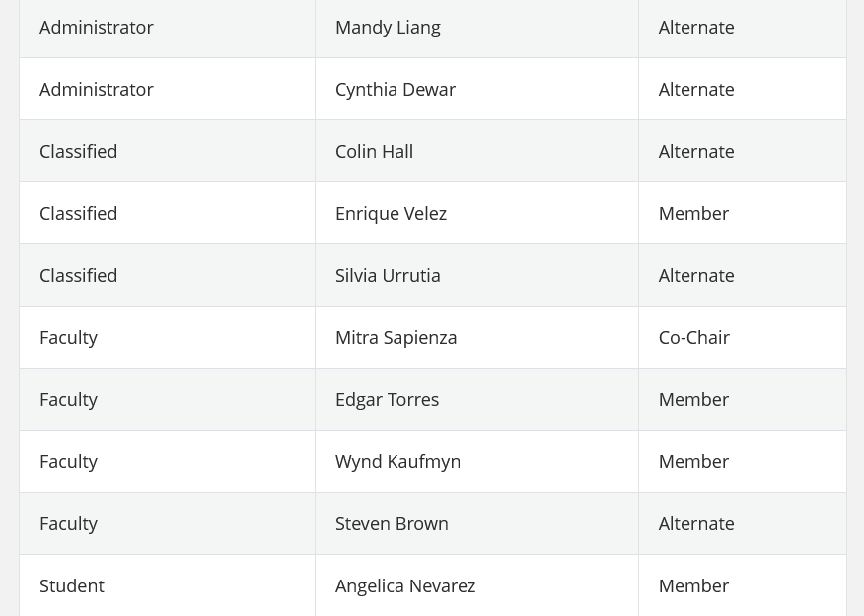Image resolution: width=864 pixels, height=616 pixels.
Task: Click Member cell in Enrique Velez's row
Action: pyautogui.click(x=693, y=214)
